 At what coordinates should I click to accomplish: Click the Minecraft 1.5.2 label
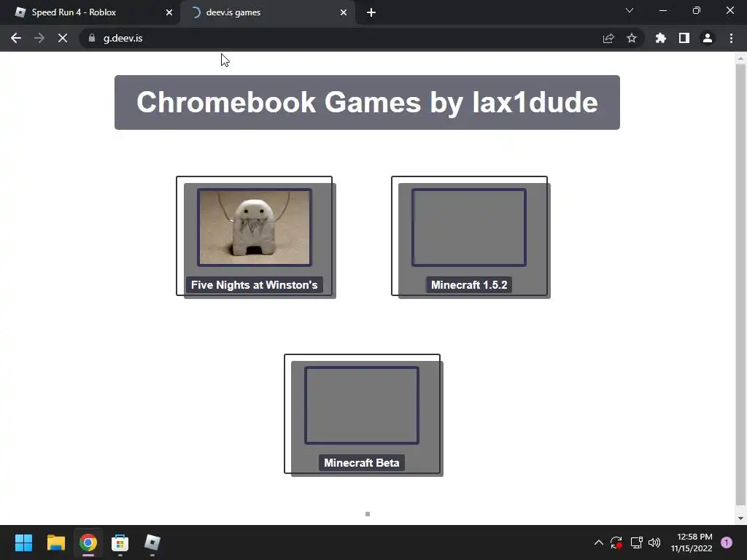(x=469, y=285)
